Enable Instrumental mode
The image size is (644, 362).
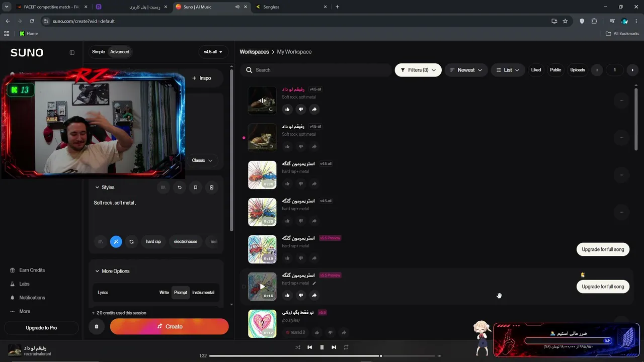pos(203,293)
